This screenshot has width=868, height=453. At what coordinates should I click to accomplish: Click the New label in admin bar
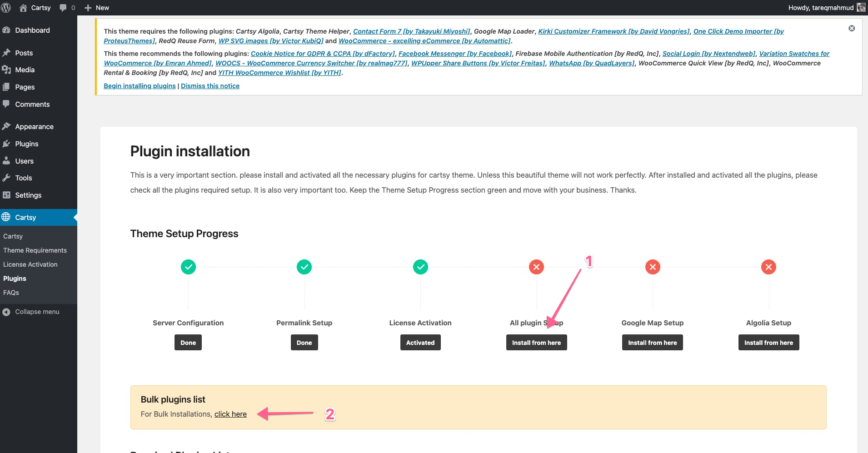pos(102,8)
